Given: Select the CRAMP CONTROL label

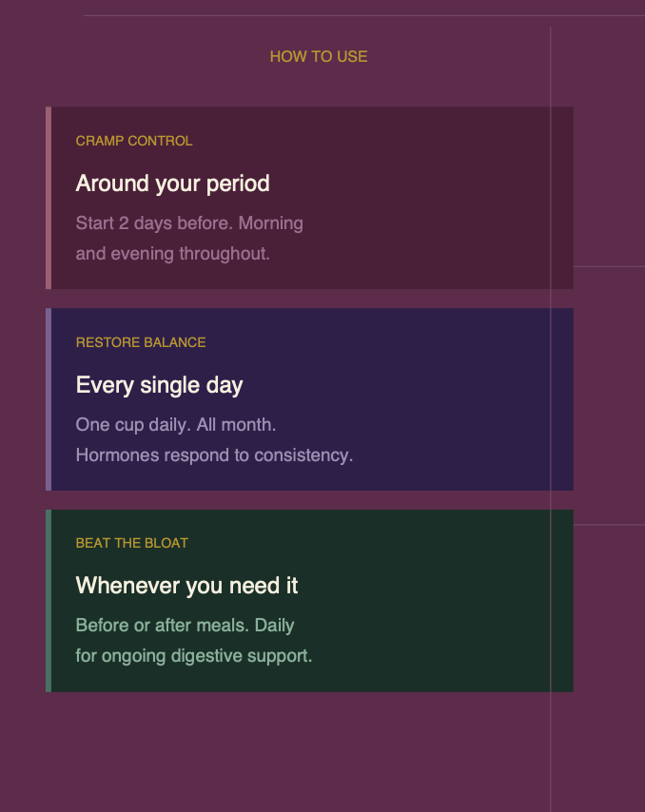Looking at the screenshot, I should coord(134,141).
